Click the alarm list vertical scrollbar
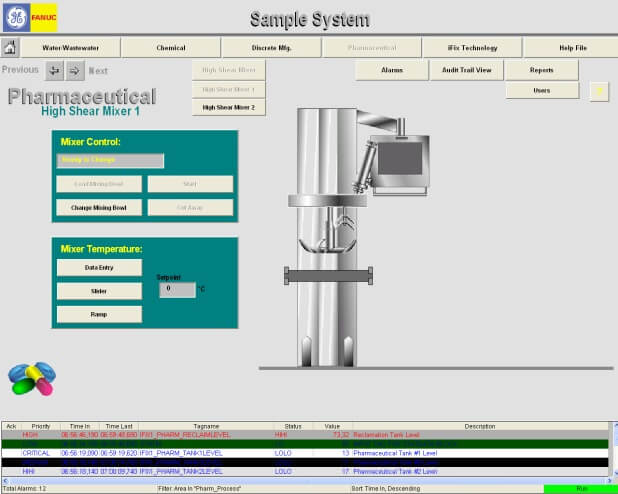The image size is (618, 494). [615, 449]
